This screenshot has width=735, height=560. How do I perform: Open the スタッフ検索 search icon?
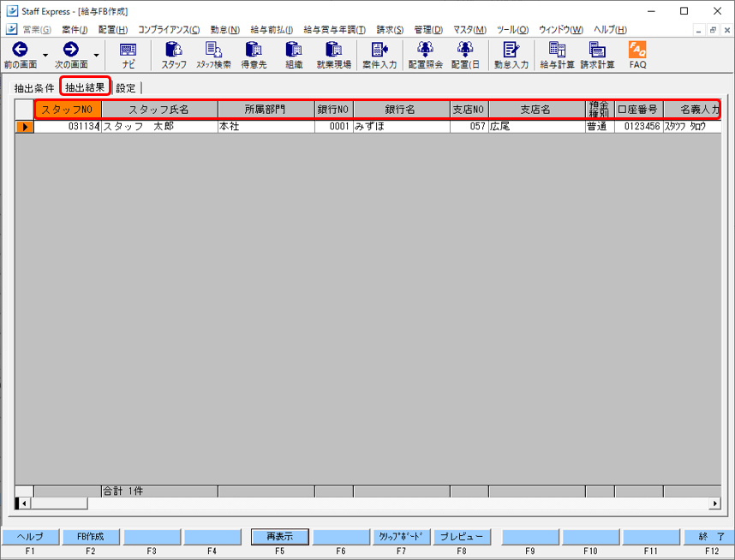214,49
